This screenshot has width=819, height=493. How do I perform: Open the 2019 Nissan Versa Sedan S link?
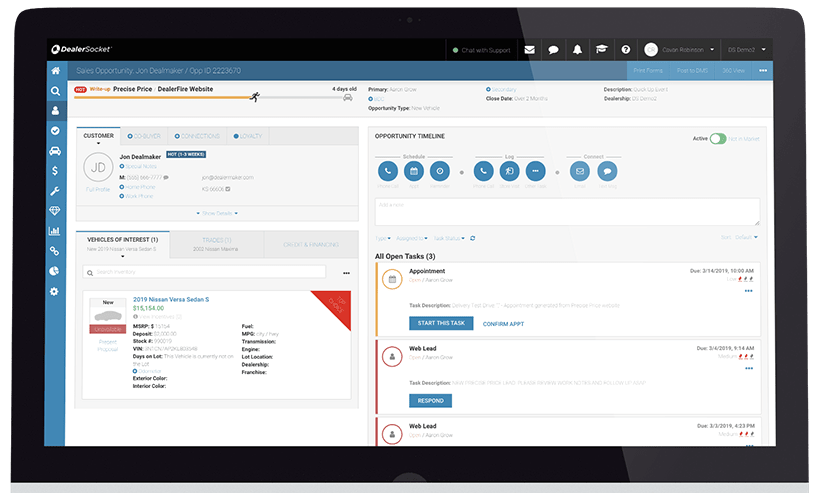point(171,299)
